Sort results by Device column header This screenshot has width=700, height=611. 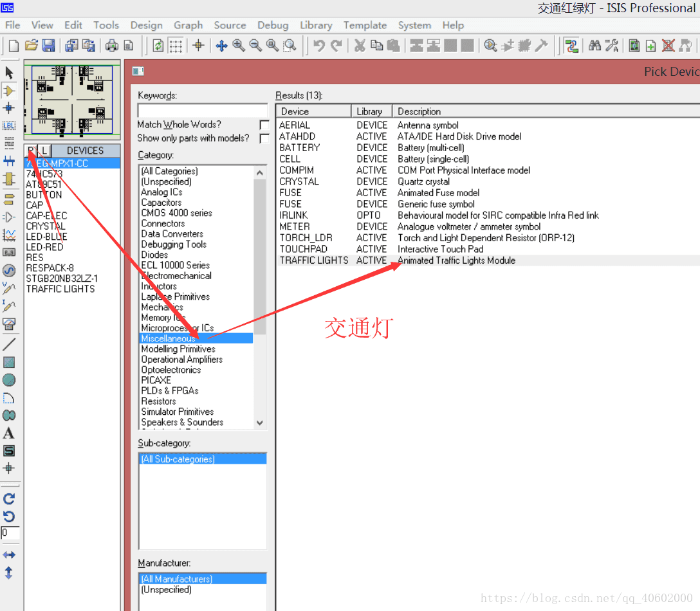314,111
